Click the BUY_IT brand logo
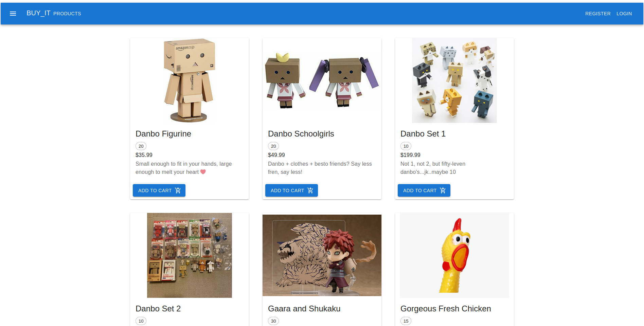This screenshot has width=644, height=326. [x=38, y=13]
